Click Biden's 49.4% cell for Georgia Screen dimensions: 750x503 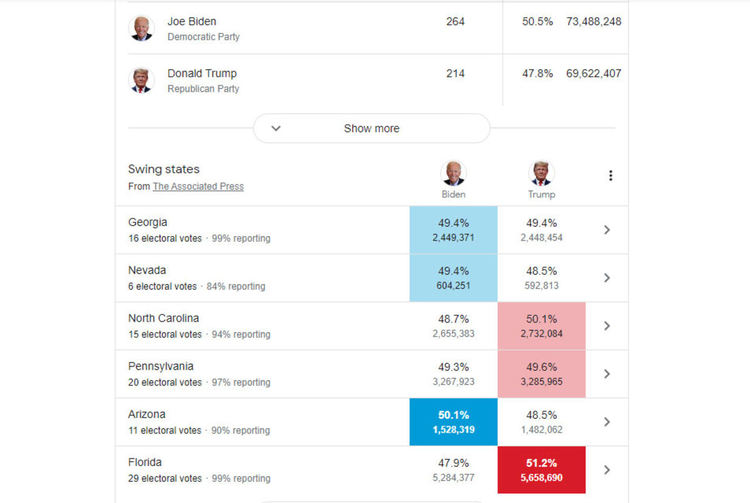point(453,230)
